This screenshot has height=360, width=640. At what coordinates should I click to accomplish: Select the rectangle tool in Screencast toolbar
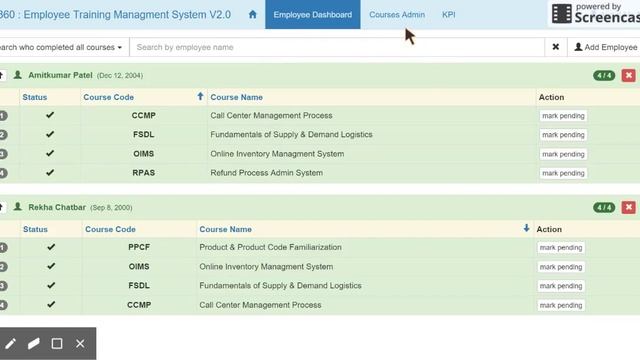pyautogui.click(x=57, y=344)
